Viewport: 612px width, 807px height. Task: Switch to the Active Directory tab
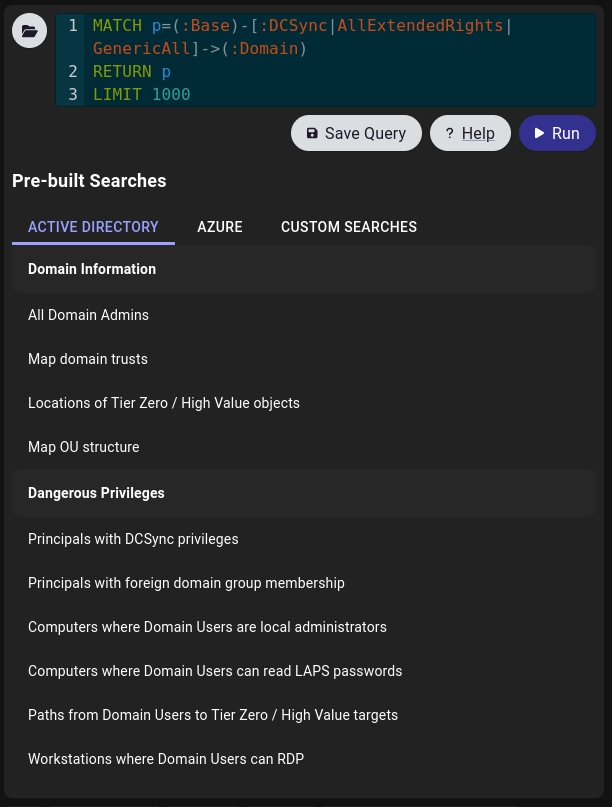pyautogui.click(x=93, y=227)
